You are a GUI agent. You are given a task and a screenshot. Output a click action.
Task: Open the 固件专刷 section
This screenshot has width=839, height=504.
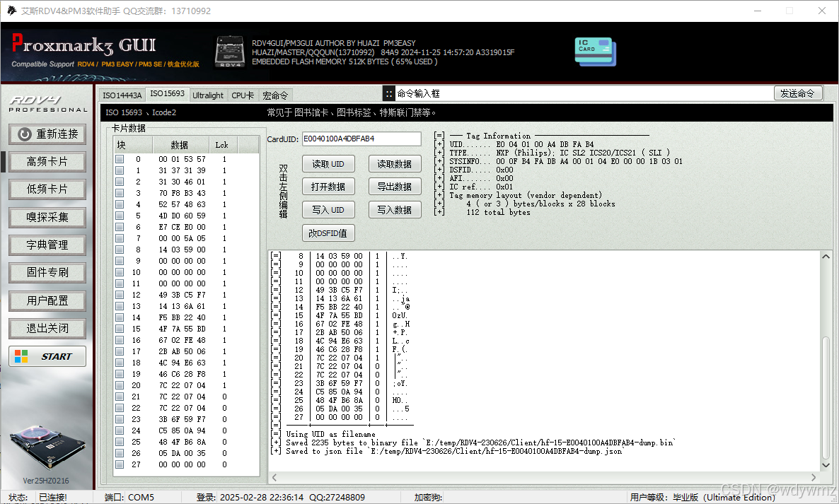(47, 273)
